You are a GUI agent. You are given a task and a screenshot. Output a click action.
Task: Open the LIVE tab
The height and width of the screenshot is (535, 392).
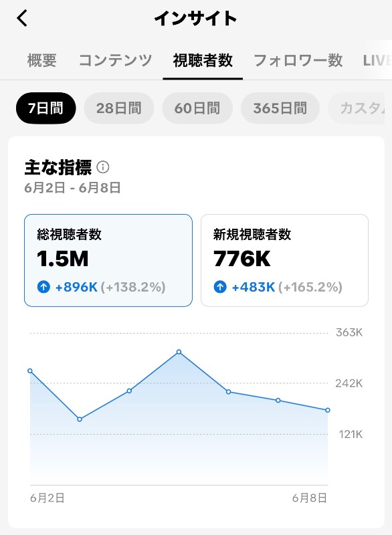377,61
